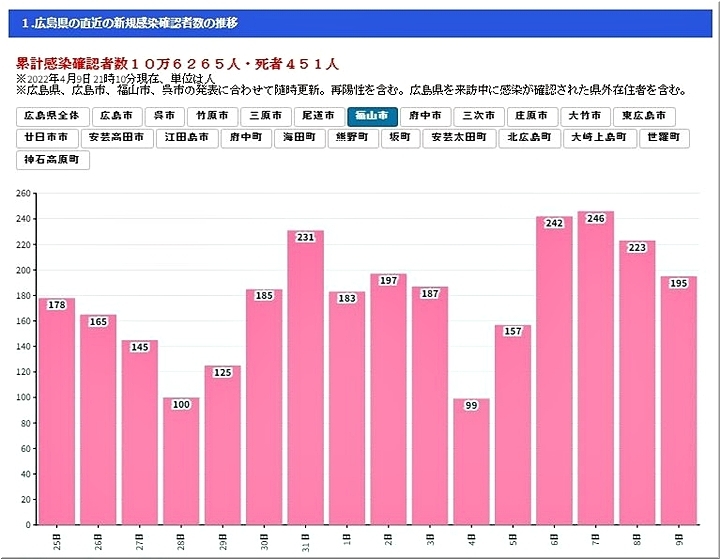Click the bar showing 99 cases
The image size is (720, 559).
pyautogui.click(x=471, y=462)
